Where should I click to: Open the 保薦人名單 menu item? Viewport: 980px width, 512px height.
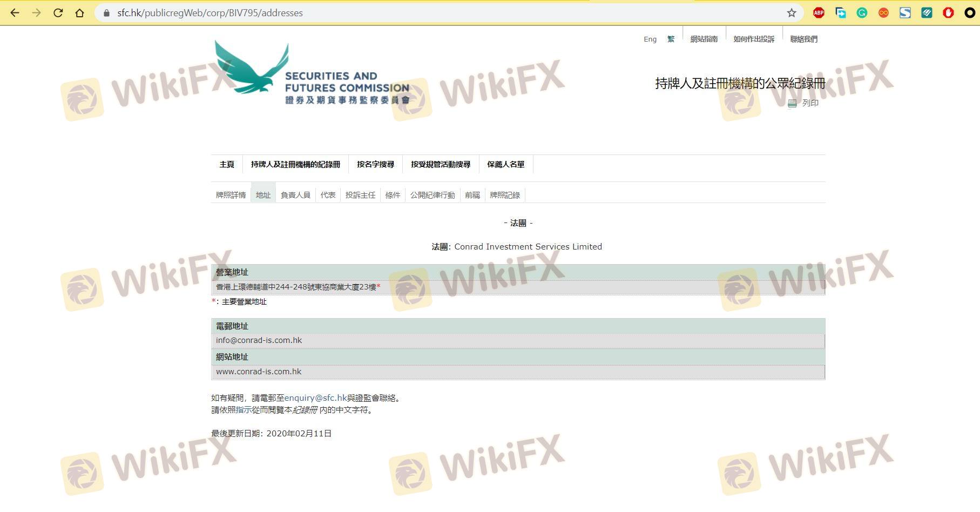point(505,164)
